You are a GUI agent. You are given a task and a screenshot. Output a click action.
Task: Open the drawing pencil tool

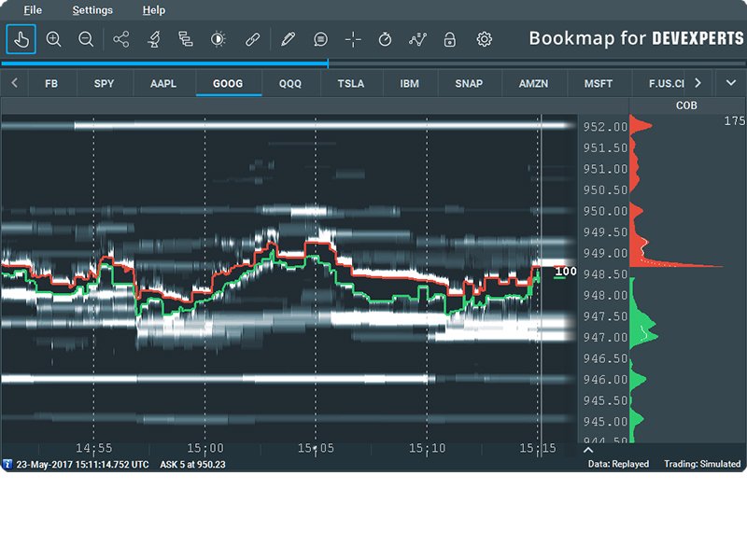pyautogui.click(x=289, y=40)
